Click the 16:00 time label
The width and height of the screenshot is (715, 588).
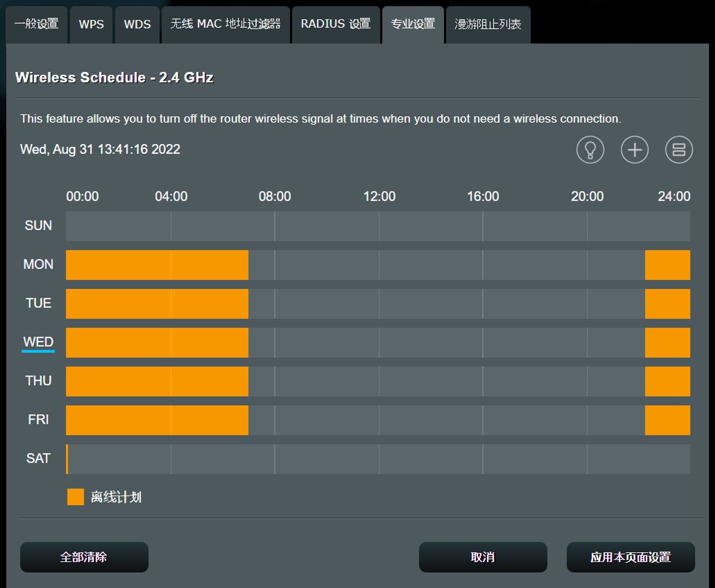click(483, 196)
